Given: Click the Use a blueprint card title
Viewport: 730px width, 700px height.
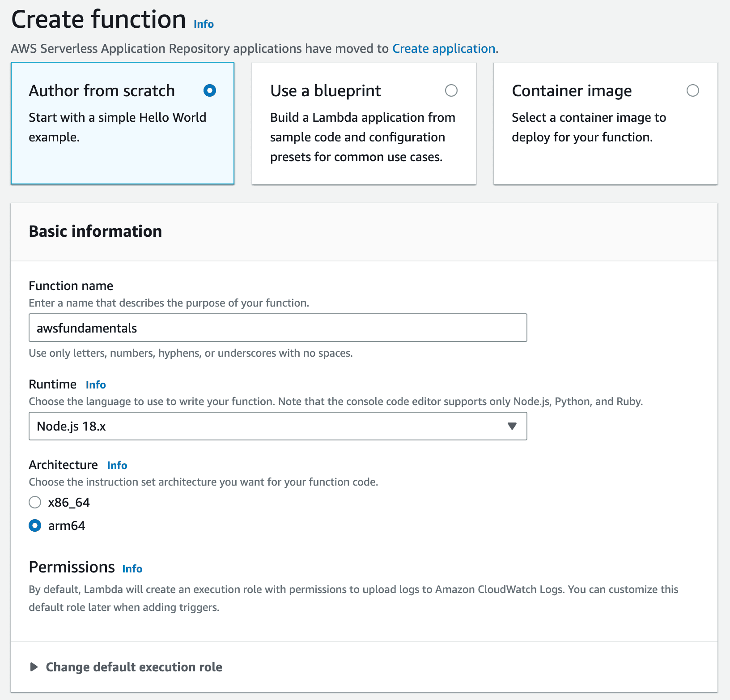Looking at the screenshot, I should 326,91.
